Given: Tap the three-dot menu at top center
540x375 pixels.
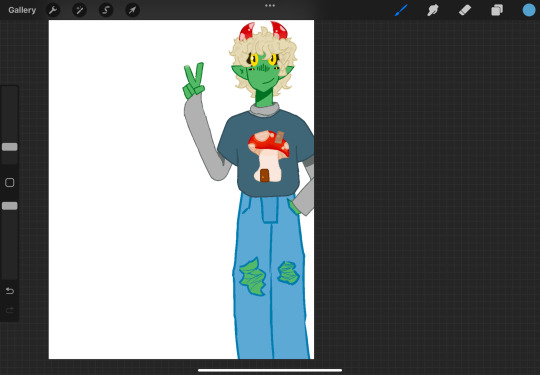Looking at the screenshot, I should coord(270,6).
